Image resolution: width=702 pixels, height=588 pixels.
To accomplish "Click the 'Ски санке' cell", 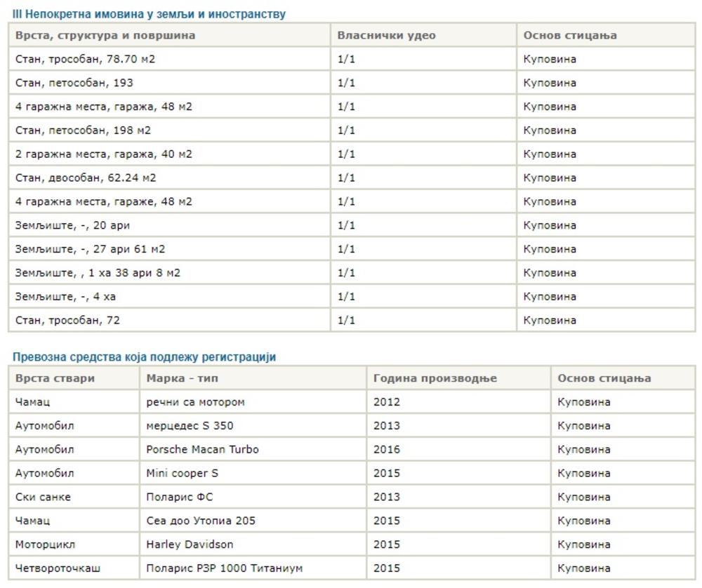I will click(x=43, y=497).
